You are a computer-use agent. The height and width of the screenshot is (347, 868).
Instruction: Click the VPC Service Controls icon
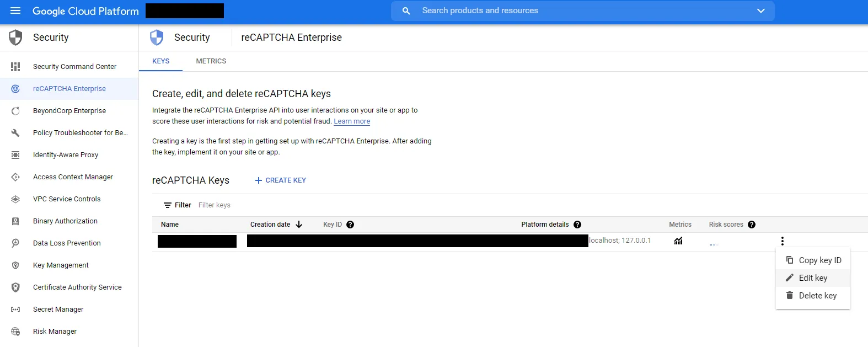(15, 199)
